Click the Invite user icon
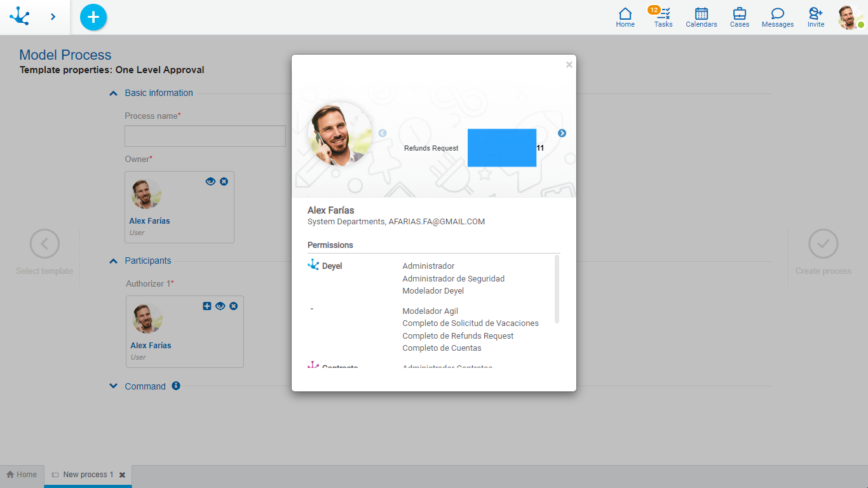868x488 pixels. coord(816,17)
